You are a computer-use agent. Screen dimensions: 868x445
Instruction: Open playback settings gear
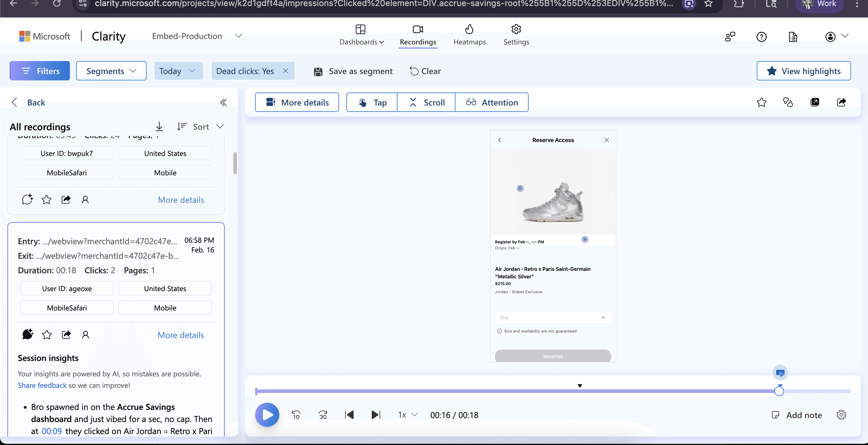[x=841, y=415]
